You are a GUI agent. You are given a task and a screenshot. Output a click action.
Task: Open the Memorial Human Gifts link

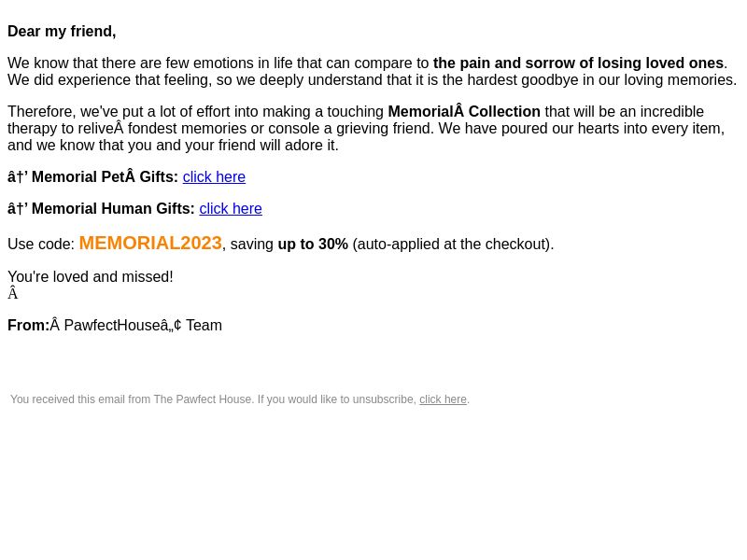[x=231, y=209]
